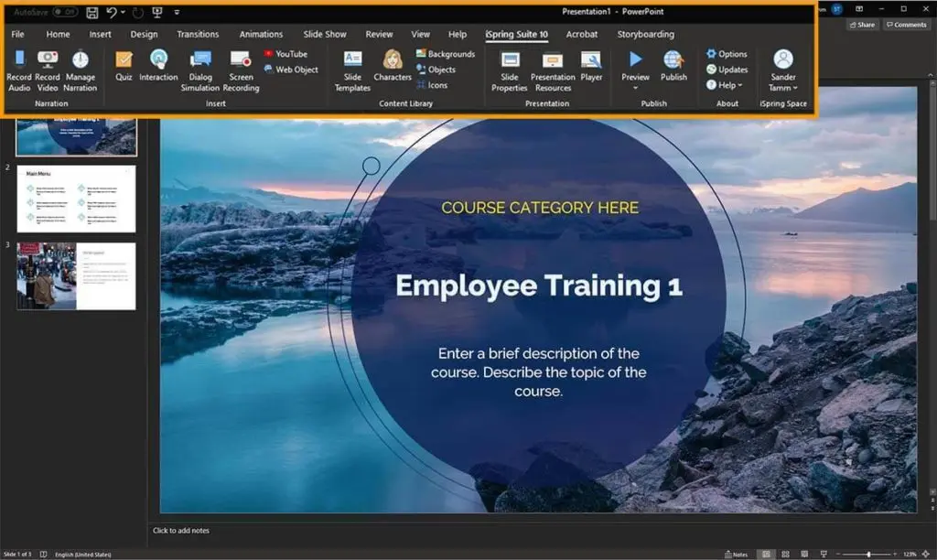Image resolution: width=937 pixels, height=560 pixels.
Task: Start Slide Show from status bar
Action: pos(824,554)
